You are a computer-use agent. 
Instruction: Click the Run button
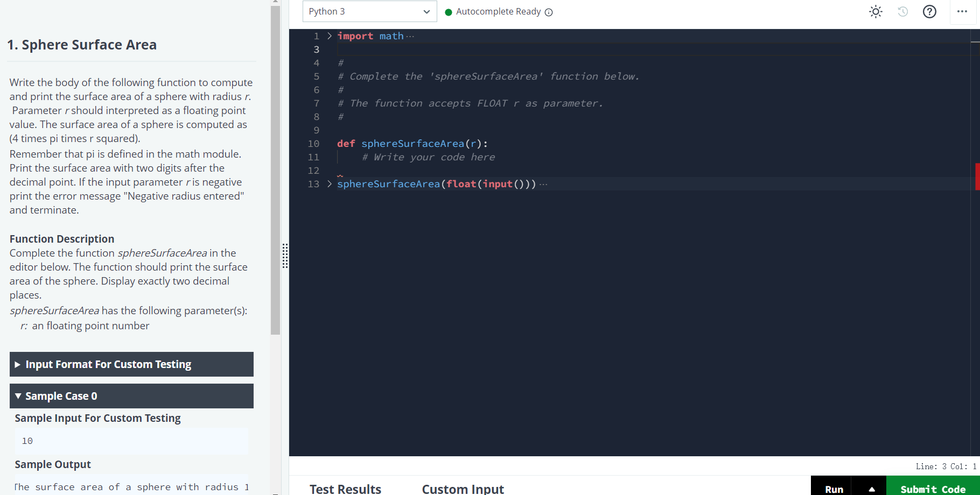[833, 489]
